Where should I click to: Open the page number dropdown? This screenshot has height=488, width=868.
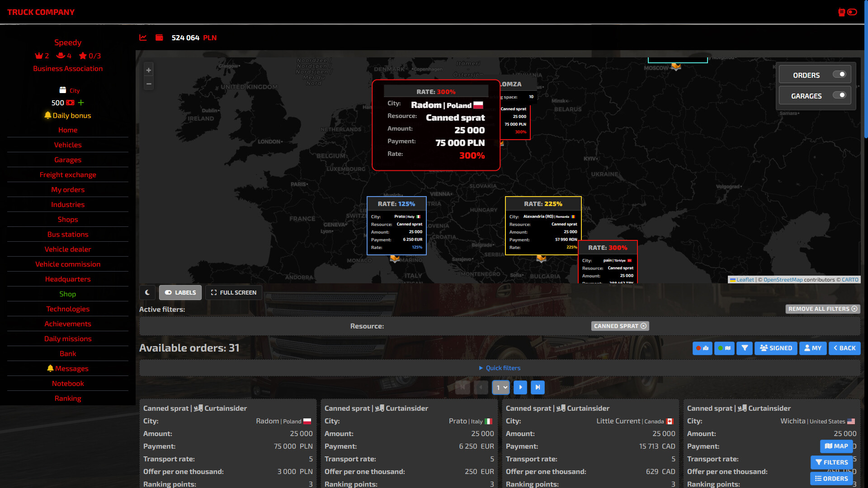pos(501,387)
